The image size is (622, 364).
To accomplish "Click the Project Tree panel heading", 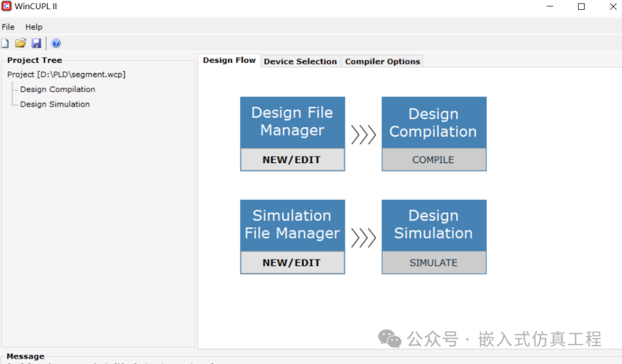I will tap(35, 60).
